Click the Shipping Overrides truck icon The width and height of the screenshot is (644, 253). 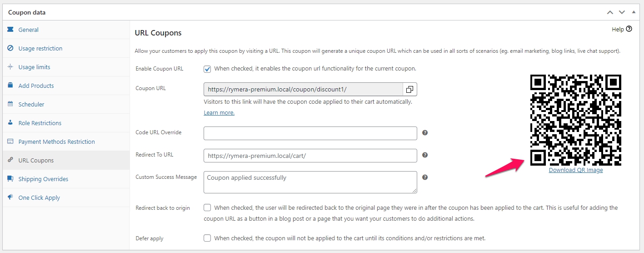[x=10, y=179]
